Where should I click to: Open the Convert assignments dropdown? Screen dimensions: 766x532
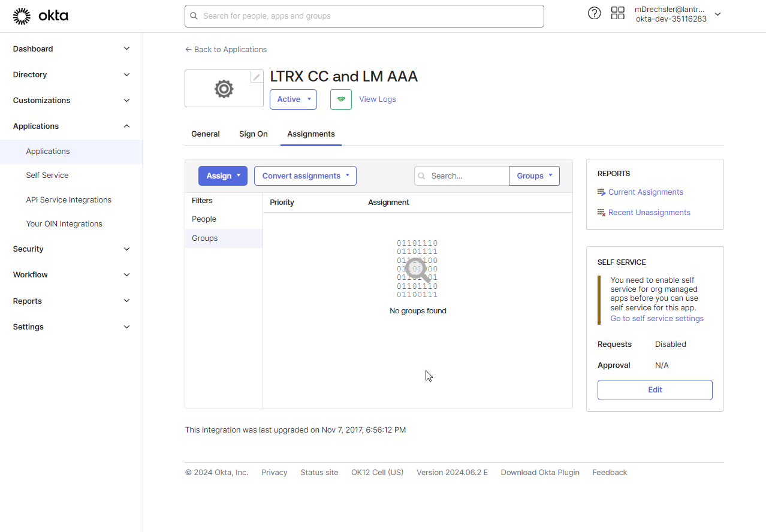[x=305, y=176]
